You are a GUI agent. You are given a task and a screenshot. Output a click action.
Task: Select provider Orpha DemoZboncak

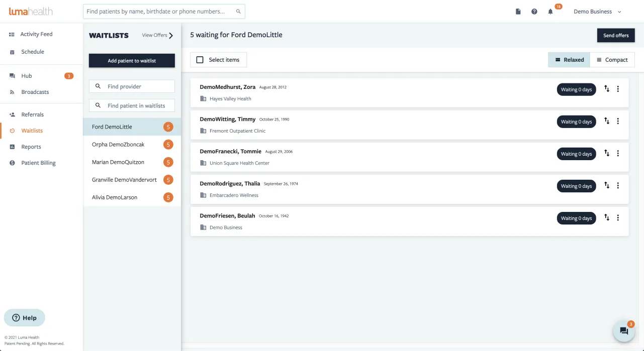(132, 145)
